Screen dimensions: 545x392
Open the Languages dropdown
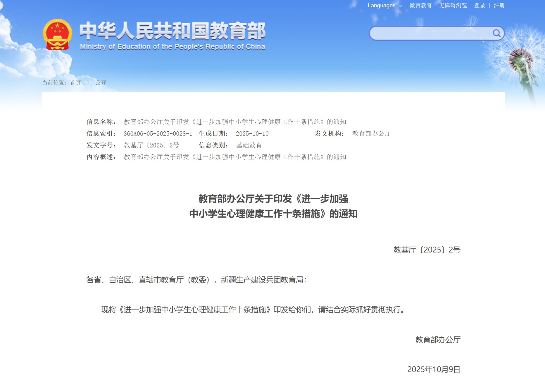tap(385, 6)
